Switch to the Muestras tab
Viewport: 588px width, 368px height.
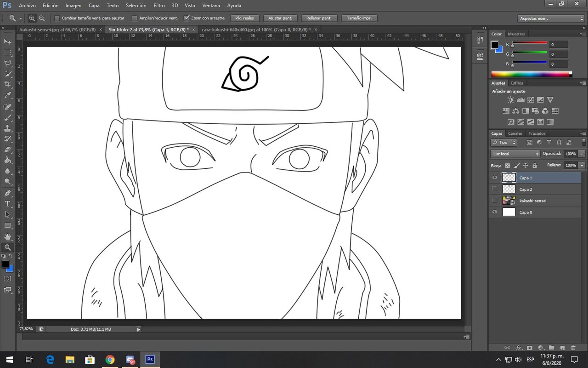(516, 34)
